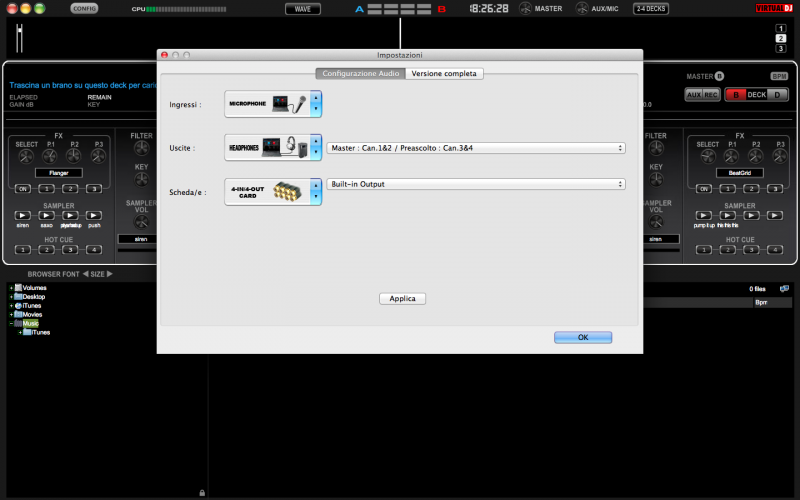Open the Built-in Output dropdown
The height and width of the screenshot is (500, 800).
pos(476,184)
